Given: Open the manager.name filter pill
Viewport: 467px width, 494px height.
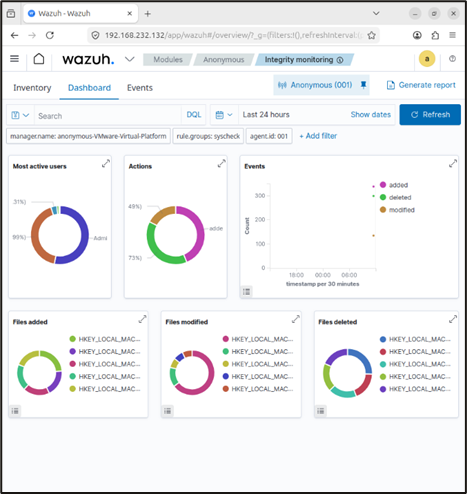Looking at the screenshot, I should (88, 136).
